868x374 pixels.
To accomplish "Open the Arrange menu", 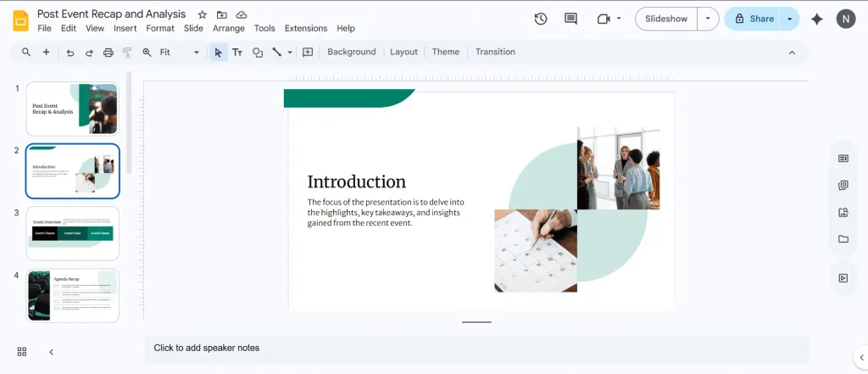I will point(229,28).
